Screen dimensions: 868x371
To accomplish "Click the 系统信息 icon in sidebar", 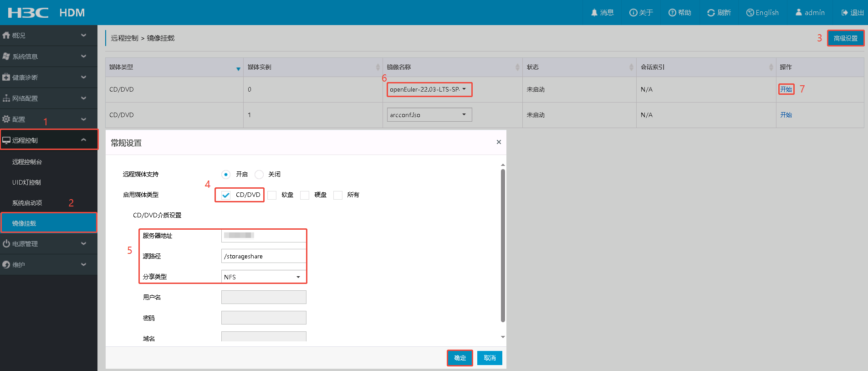I will [6, 56].
